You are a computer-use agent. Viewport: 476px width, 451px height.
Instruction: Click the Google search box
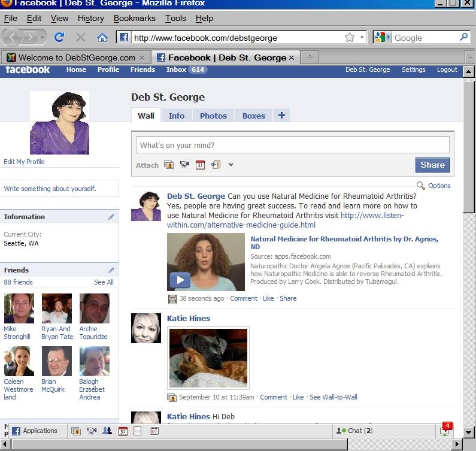tap(426, 38)
